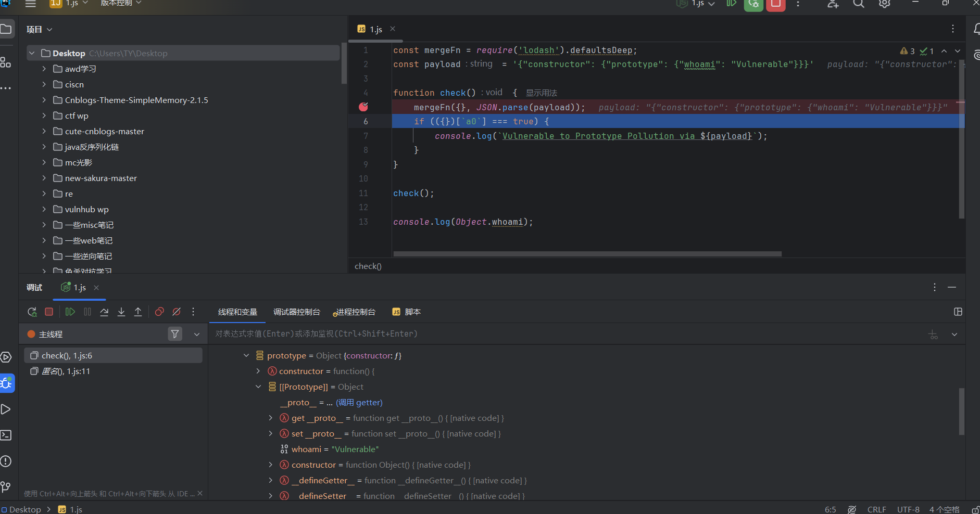Open the Code With Me add-user icon
This screenshot has width=980, height=514.
coord(833,4)
